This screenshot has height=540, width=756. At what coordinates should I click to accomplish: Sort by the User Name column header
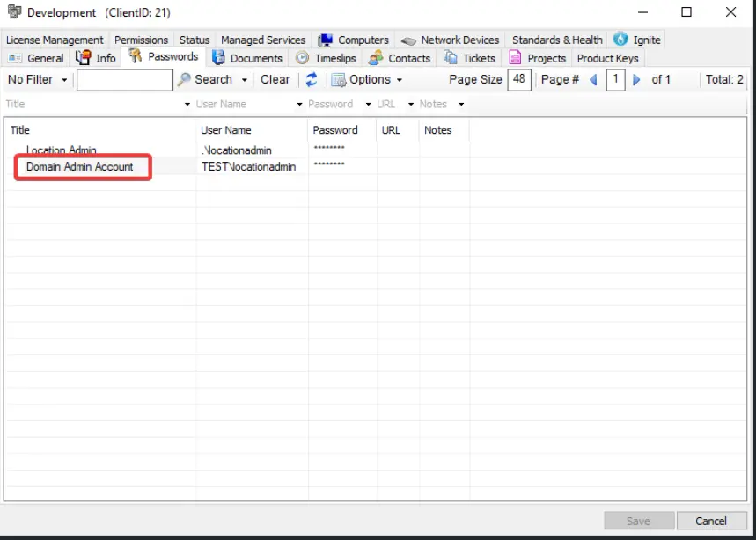tap(226, 130)
